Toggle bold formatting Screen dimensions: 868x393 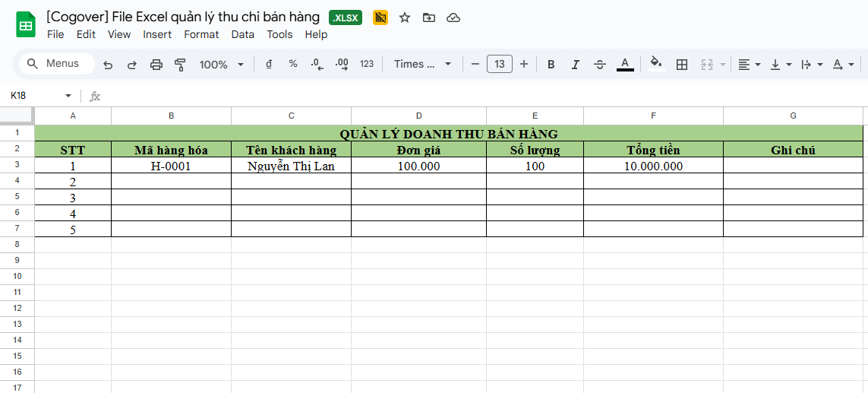(x=551, y=65)
